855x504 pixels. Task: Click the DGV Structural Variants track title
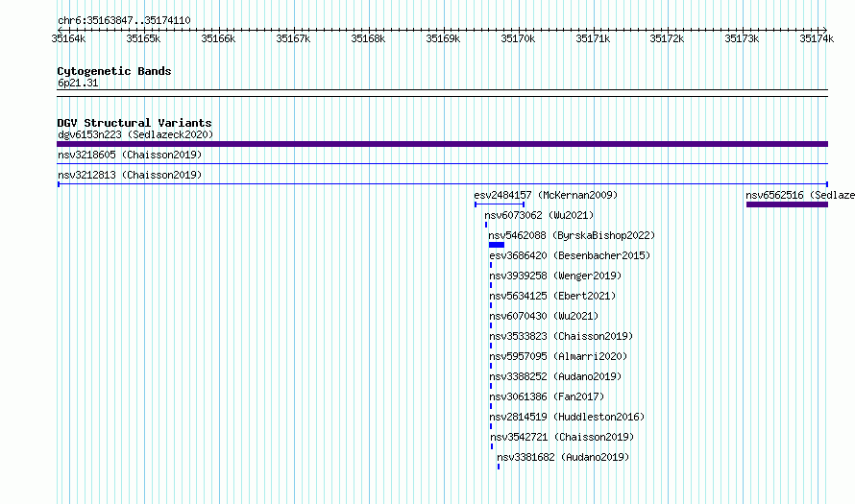[x=134, y=123]
